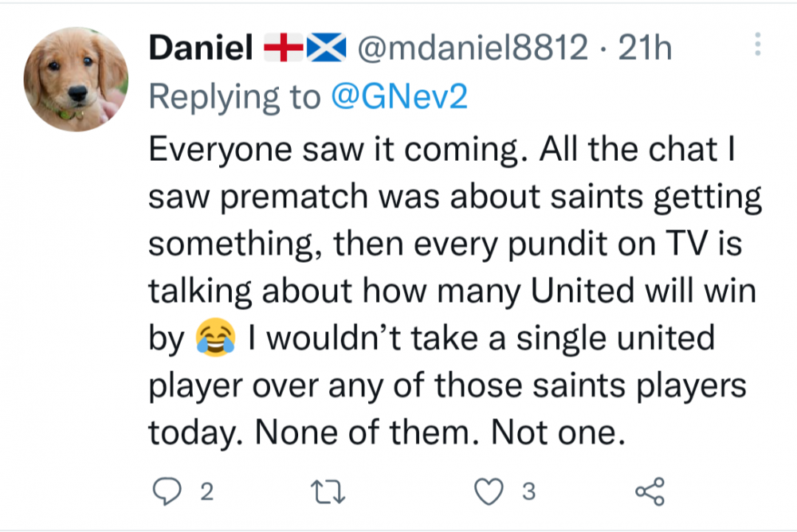Open Daniel's profile via the display name
The width and height of the screenshot is (797, 532).
pos(201,49)
